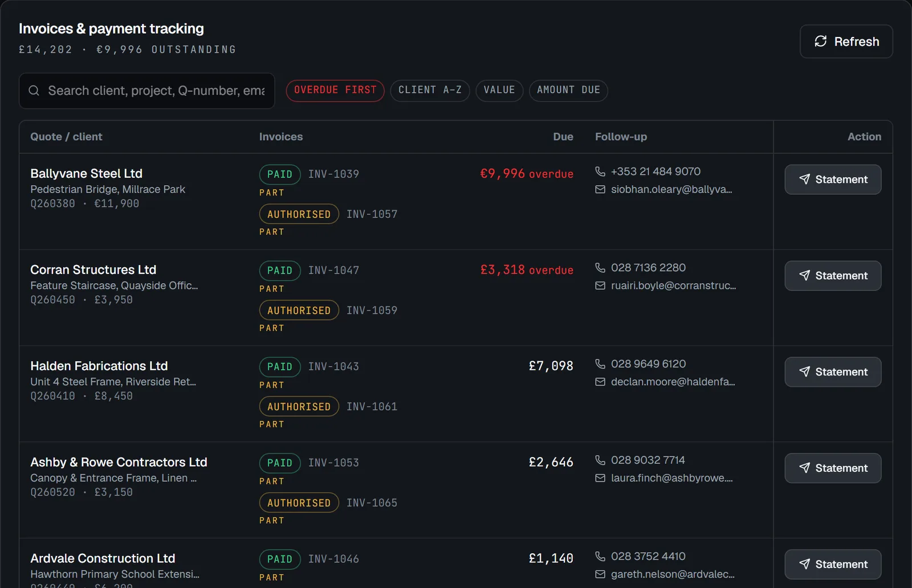Click the search magnifier icon
This screenshot has width=912, height=588.
tap(34, 91)
